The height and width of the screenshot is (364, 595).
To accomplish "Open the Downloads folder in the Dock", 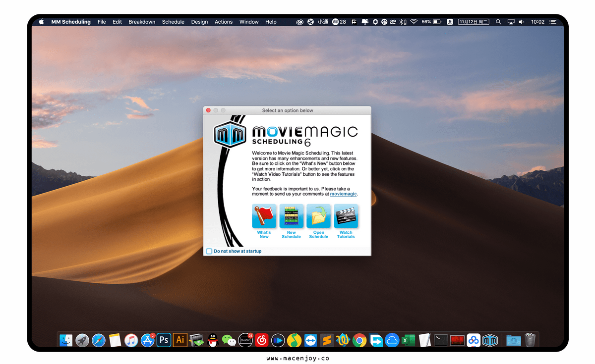I will pos(514,340).
